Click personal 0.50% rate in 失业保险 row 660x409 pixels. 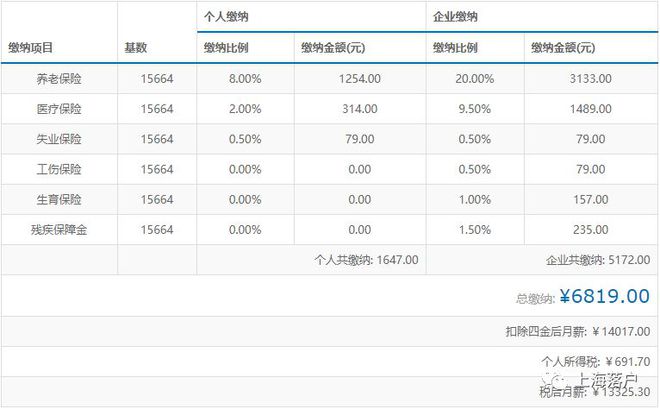(x=245, y=139)
